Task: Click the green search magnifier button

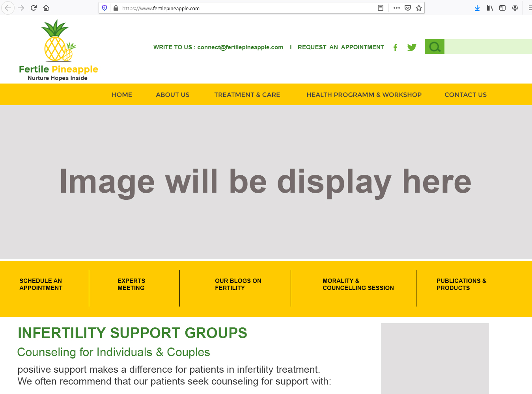Action: coord(435,47)
